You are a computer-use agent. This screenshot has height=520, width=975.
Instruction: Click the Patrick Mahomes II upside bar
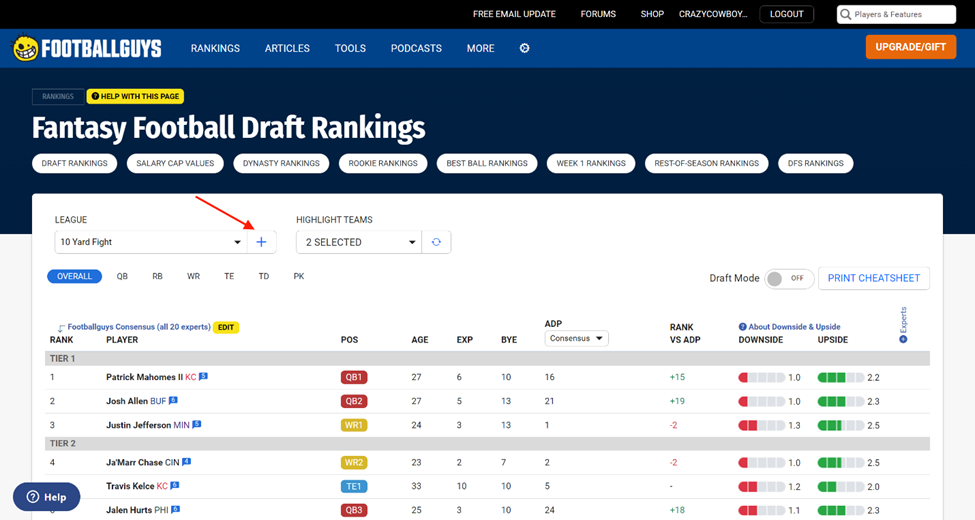[841, 378]
